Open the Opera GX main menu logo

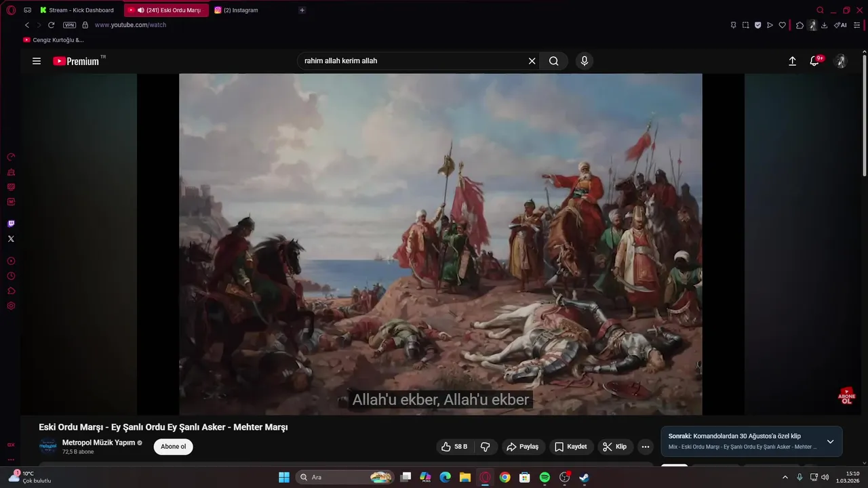pyautogui.click(x=11, y=10)
